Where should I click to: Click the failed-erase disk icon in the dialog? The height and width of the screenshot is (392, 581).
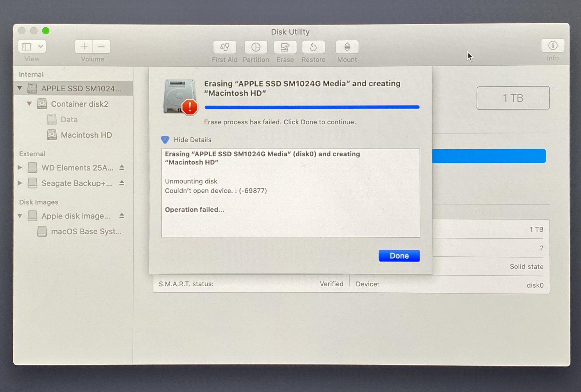click(180, 97)
